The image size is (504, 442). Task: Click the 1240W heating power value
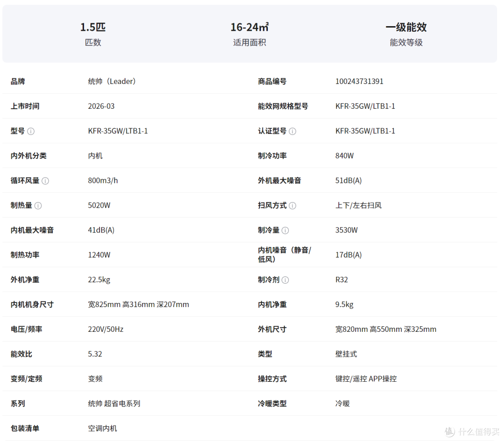(99, 254)
